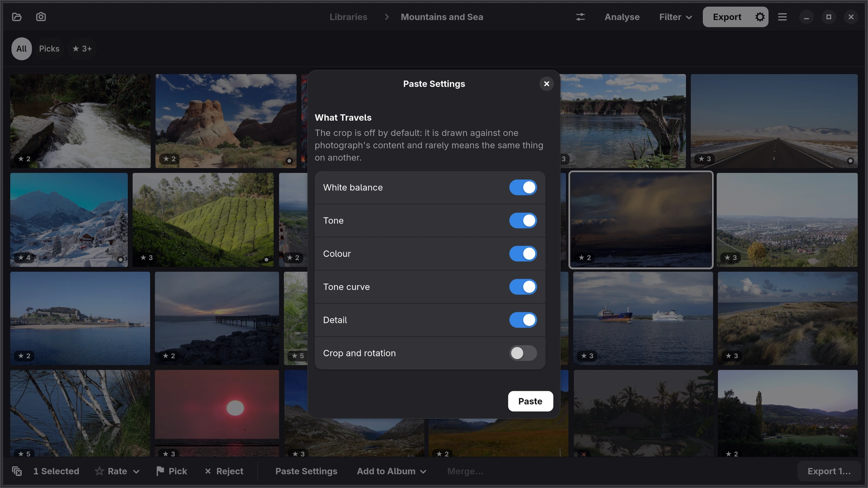
Task: Click the Merge... button
Action: [465, 471]
